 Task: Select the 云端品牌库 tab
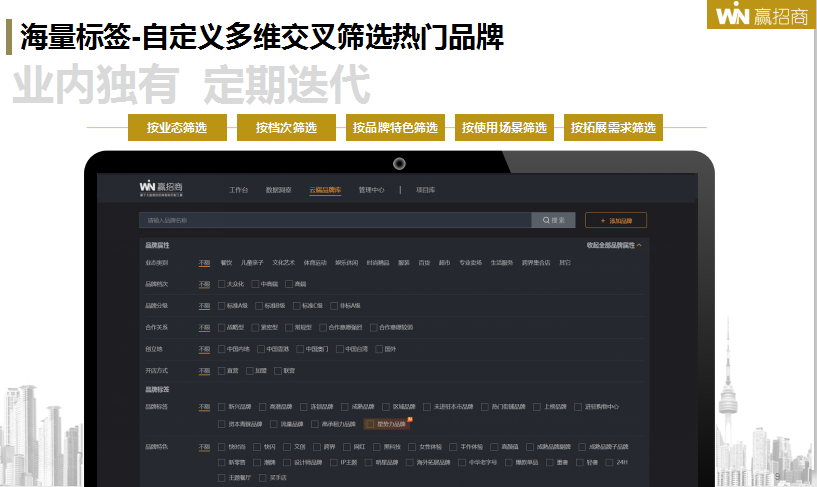[x=325, y=190]
